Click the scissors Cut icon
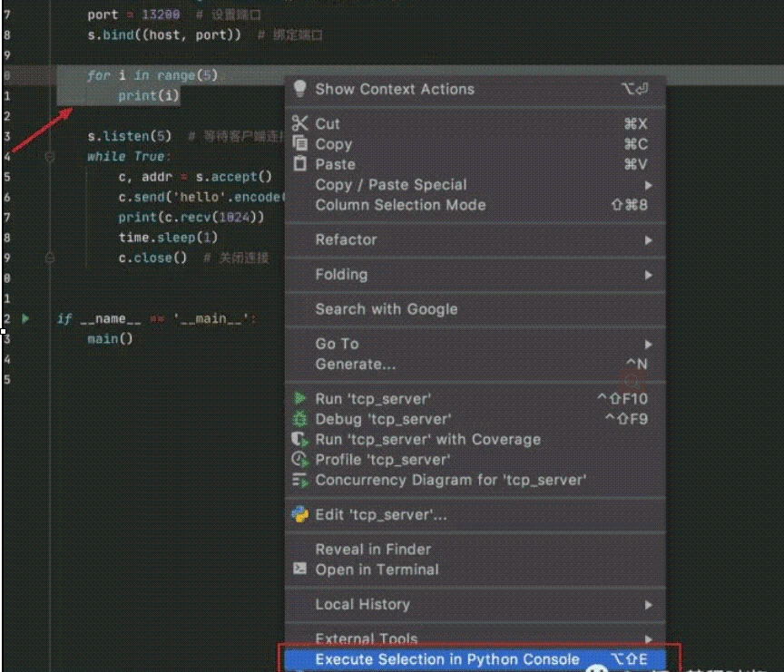This screenshot has height=672, width=784. pyautogui.click(x=300, y=123)
